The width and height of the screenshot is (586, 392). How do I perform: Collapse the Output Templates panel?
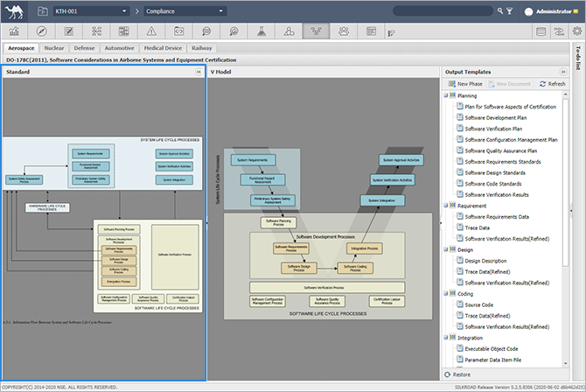(563, 72)
